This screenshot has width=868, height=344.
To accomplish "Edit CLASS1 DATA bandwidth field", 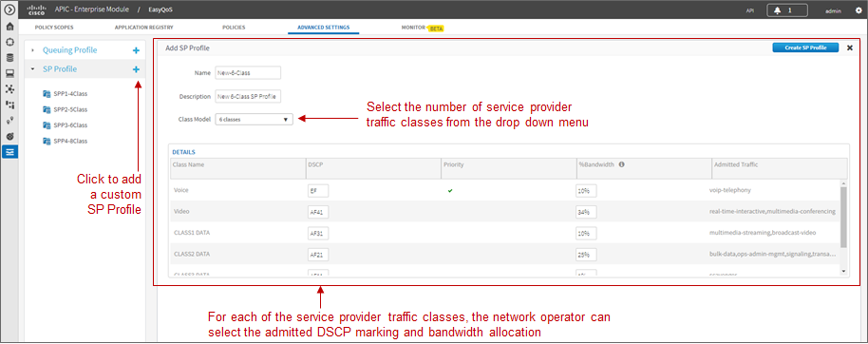I will [586, 233].
